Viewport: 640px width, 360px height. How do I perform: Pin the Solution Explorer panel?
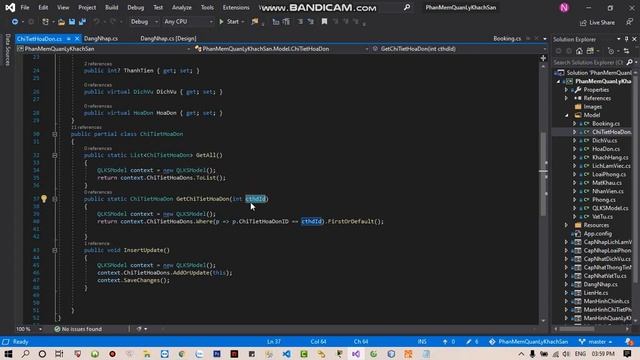(627, 39)
